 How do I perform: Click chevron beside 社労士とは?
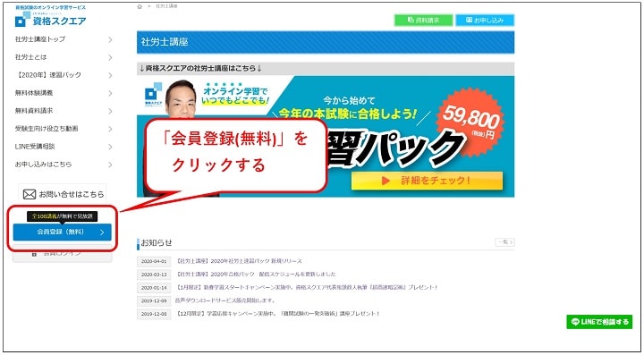coord(110,58)
